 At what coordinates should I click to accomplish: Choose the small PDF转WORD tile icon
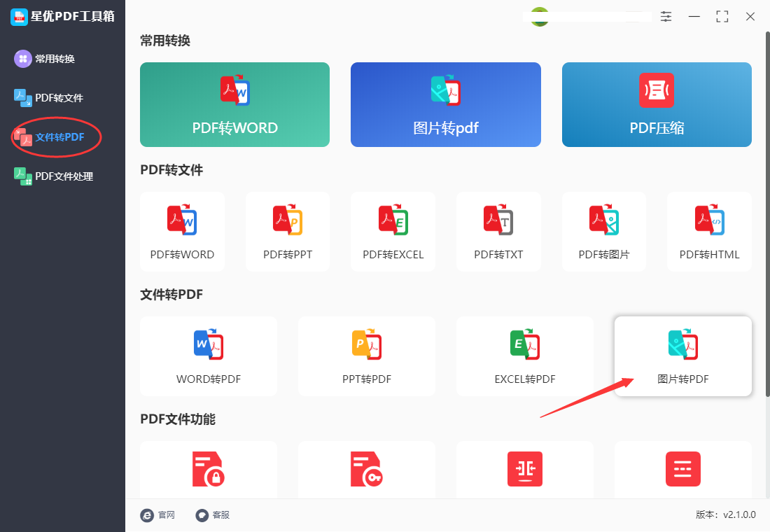click(x=182, y=220)
